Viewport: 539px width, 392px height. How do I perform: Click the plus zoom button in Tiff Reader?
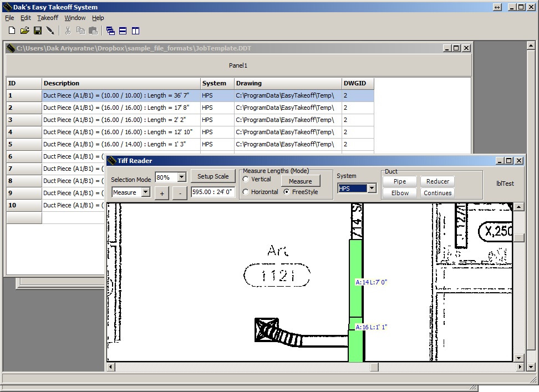click(161, 194)
